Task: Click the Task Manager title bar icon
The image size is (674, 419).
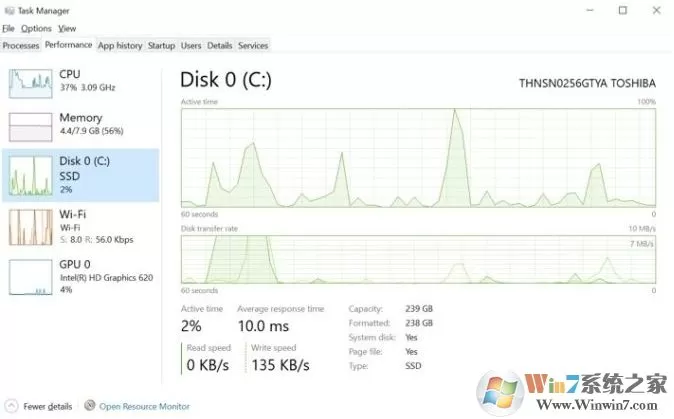Action: [9, 10]
